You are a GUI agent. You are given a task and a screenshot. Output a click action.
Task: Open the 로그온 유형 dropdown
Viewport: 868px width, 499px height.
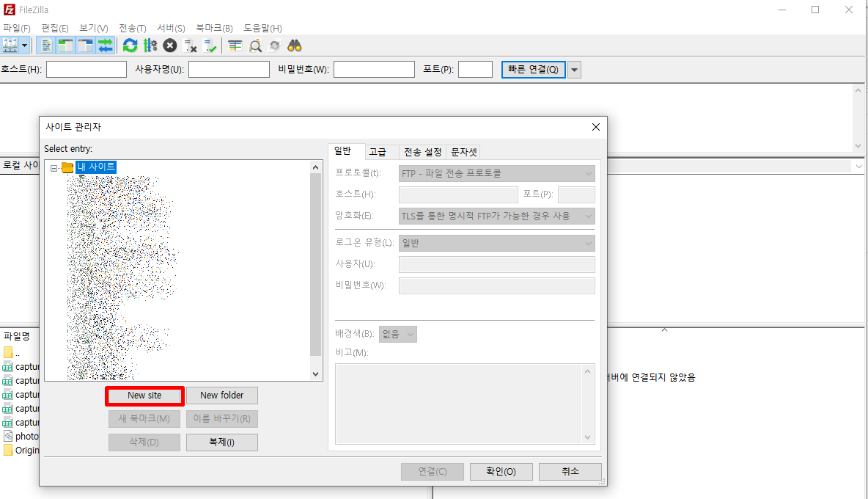coord(496,243)
